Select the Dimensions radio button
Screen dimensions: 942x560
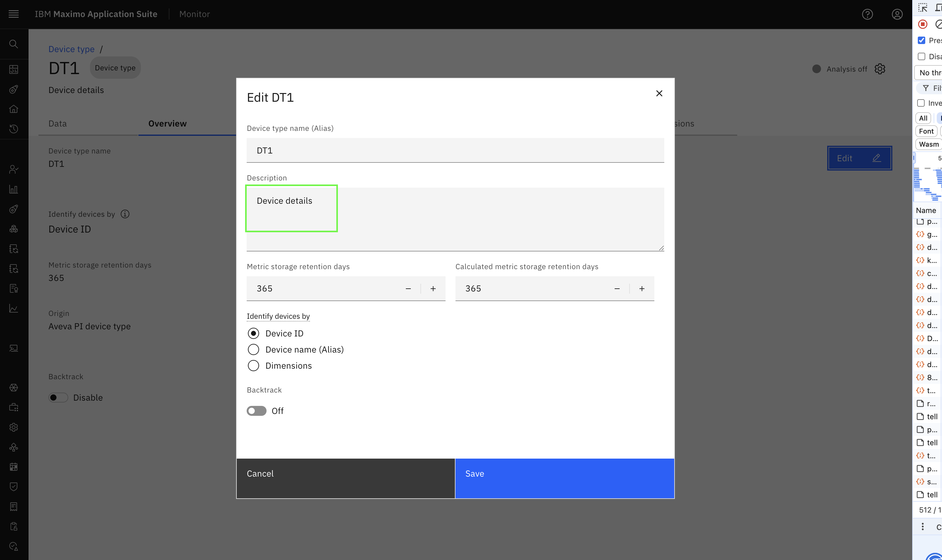[x=253, y=366]
